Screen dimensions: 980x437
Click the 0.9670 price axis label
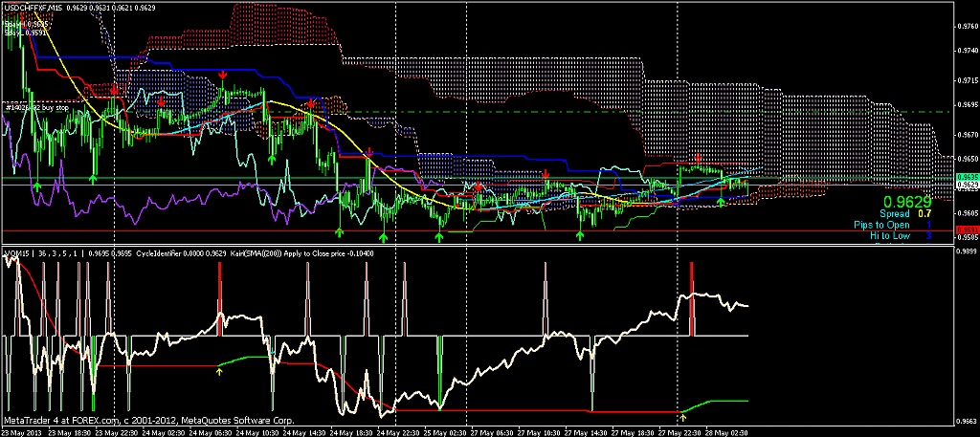pos(968,134)
